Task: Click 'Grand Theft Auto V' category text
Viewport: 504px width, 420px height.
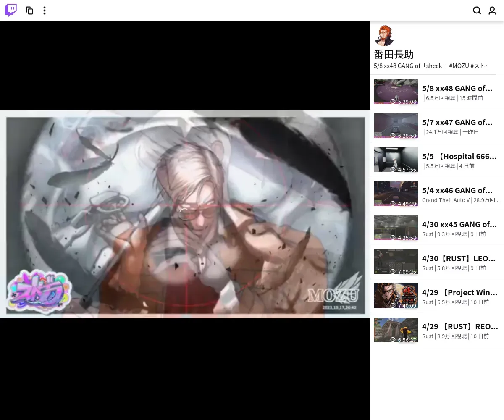Action: tap(446, 200)
